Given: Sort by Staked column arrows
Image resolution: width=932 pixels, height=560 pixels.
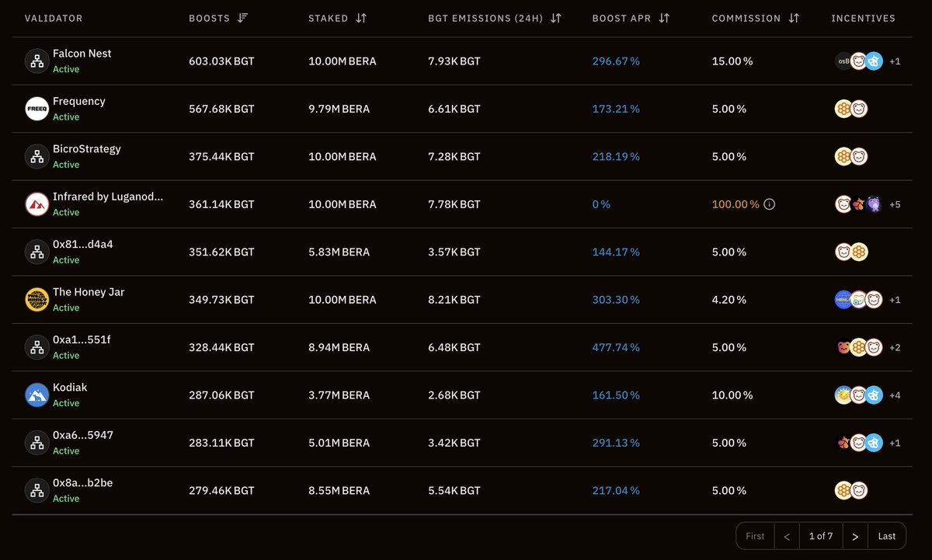Looking at the screenshot, I should coord(361,18).
